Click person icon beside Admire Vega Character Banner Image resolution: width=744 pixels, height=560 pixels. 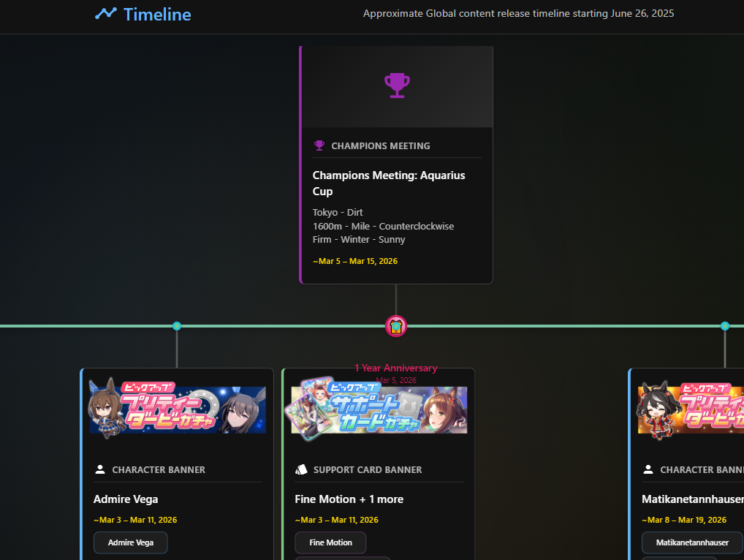100,469
